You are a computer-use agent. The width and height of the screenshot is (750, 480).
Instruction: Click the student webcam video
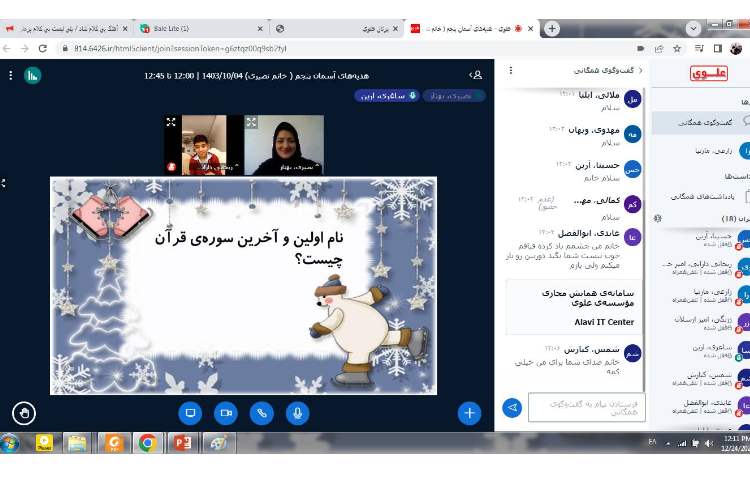[204, 145]
